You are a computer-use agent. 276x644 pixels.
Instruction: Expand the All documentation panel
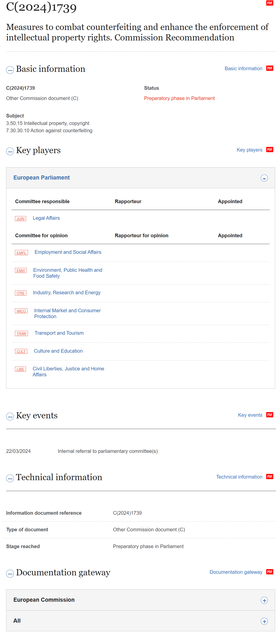click(264, 621)
